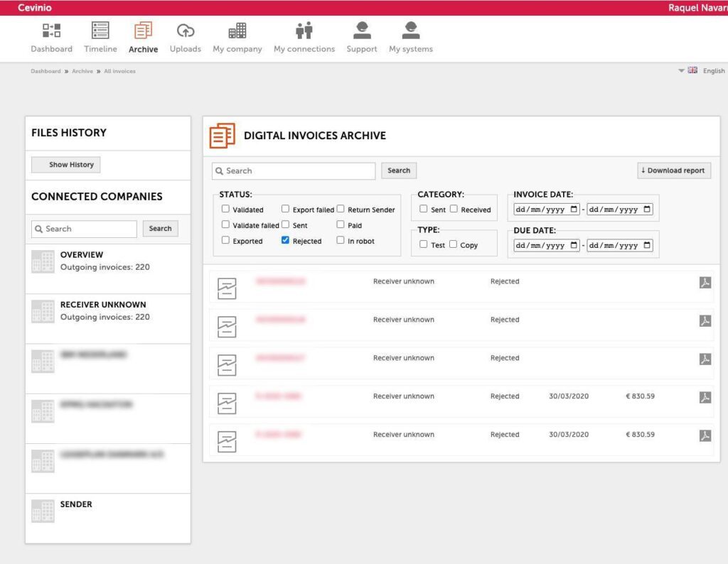Check the In robot checkbox
The height and width of the screenshot is (564, 728).
coord(341,240)
